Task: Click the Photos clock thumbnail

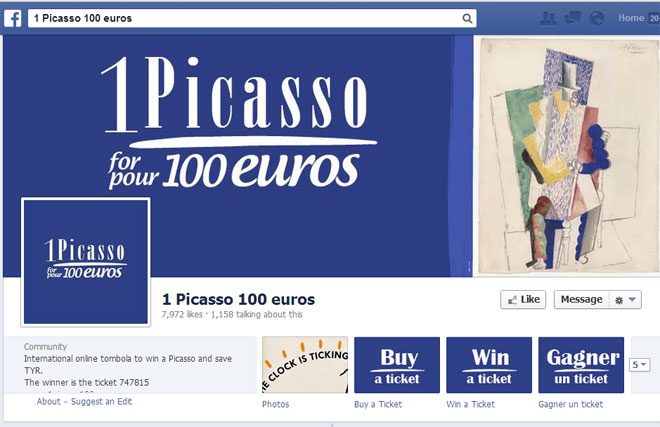Action: (x=305, y=365)
